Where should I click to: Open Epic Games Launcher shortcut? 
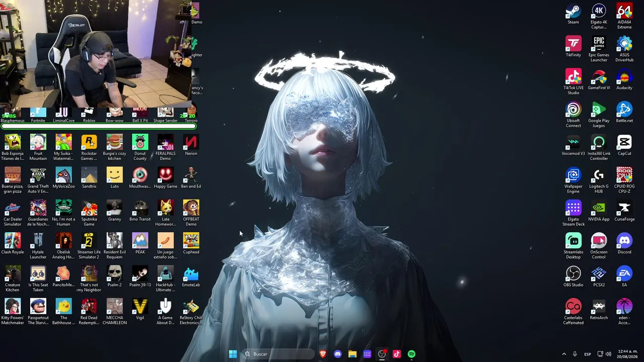click(599, 49)
